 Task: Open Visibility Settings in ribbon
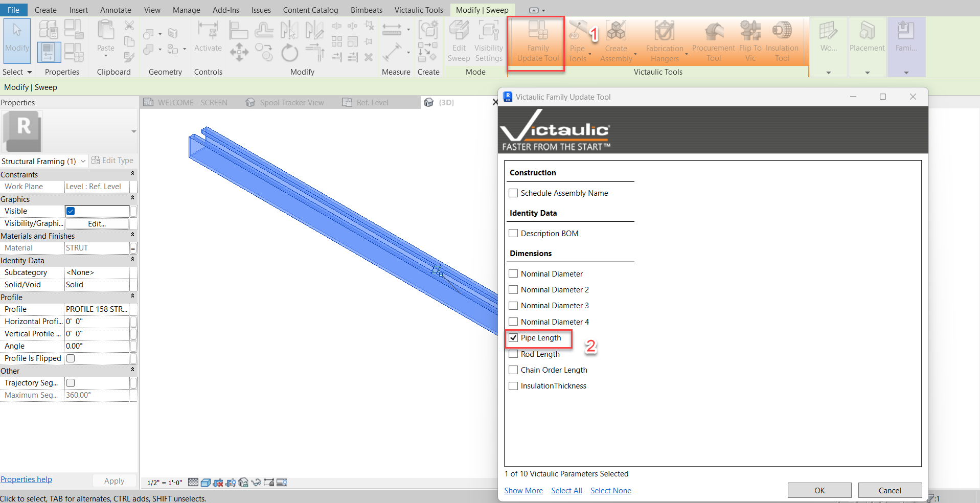[489, 42]
